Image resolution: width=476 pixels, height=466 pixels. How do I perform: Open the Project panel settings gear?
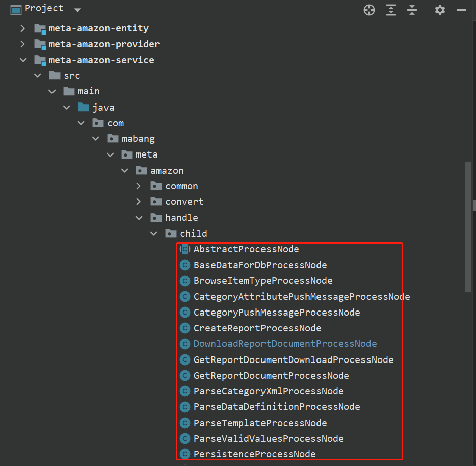coord(440,10)
